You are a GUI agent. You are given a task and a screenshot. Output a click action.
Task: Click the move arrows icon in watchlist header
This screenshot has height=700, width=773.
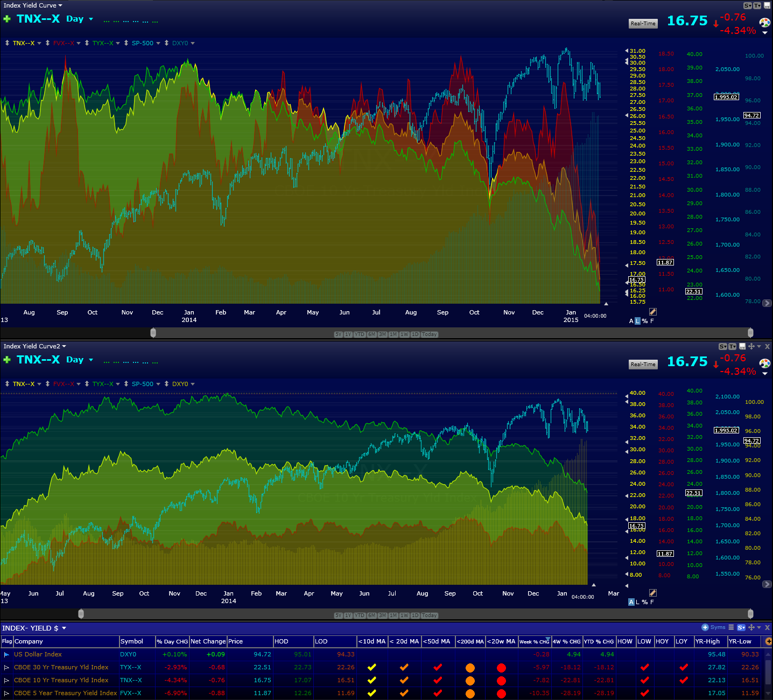pos(751,627)
